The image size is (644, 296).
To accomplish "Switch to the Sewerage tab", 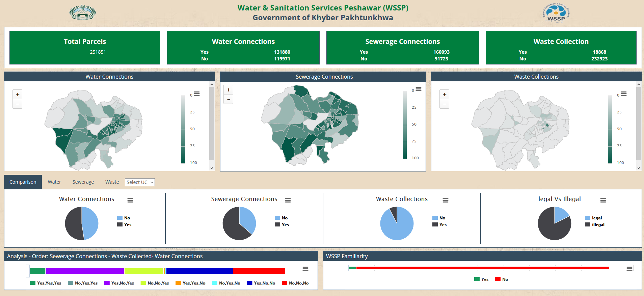I will 83,182.
